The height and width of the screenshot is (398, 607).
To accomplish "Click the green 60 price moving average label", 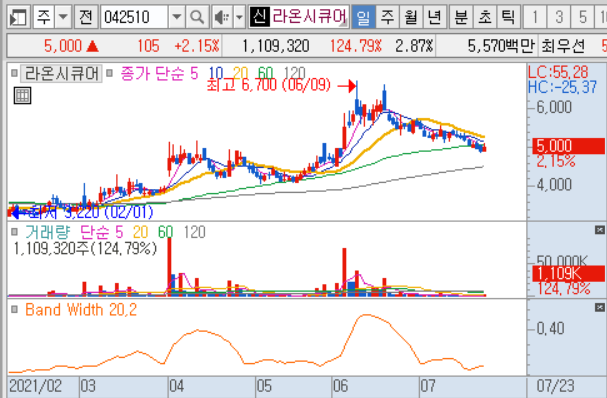I will pos(265,72).
